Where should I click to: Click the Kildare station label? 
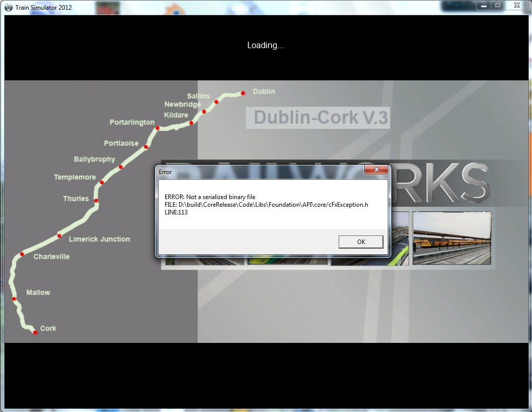(x=176, y=115)
